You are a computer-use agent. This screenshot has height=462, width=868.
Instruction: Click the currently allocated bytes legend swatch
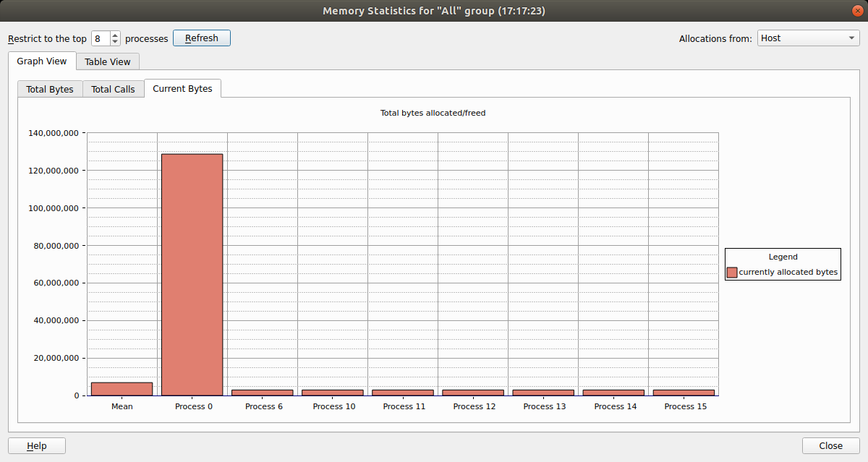732,272
